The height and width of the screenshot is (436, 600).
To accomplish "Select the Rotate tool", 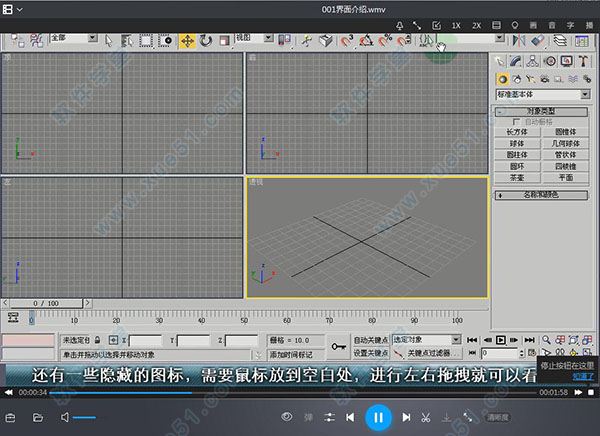I will (205, 41).
